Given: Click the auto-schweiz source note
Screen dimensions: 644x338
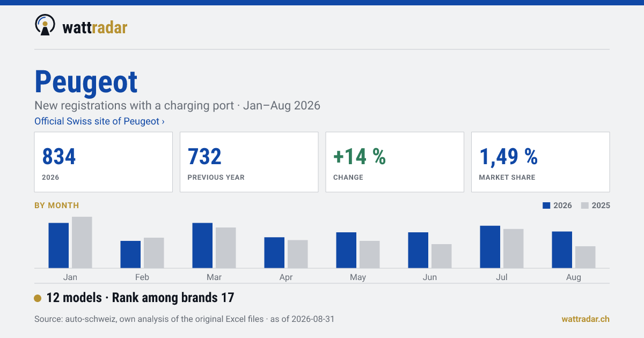Looking at the screenshot, I should click(184, 319).
